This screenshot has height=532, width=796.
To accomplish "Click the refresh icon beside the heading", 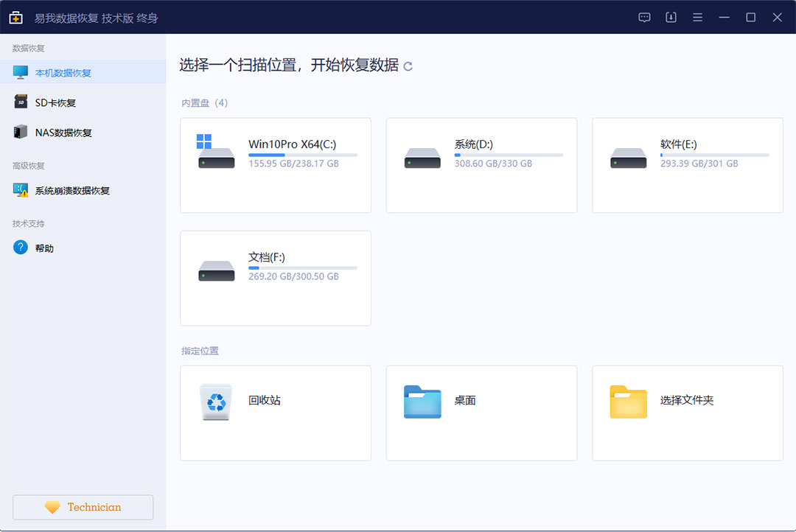I will pyautogui.click(x=408, y=66).
